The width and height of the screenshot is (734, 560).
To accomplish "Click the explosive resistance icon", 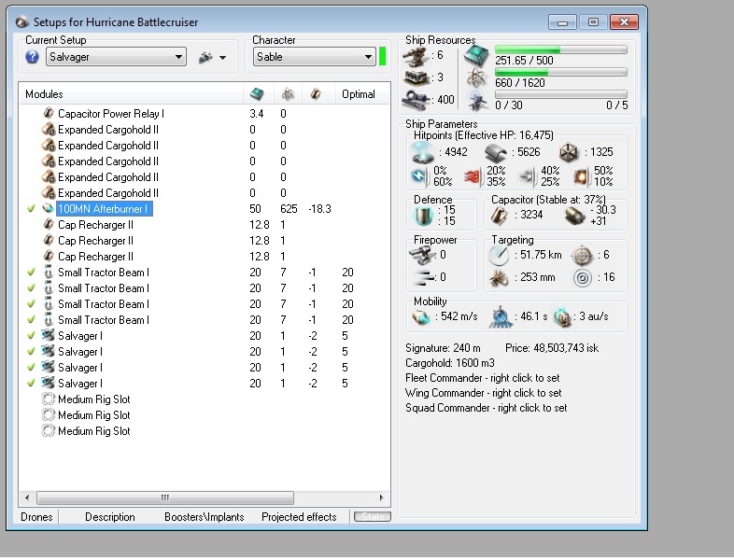I will click(x=583, y=176).
